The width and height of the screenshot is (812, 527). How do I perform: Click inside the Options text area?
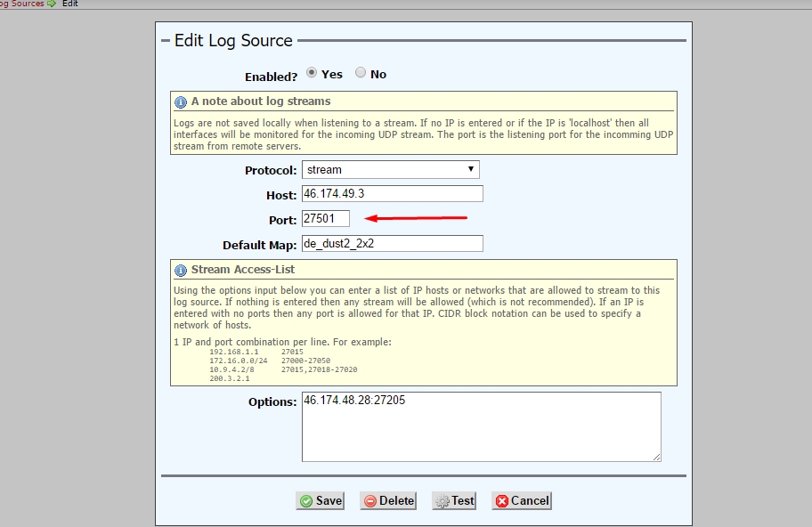pyautogui.click(x=481, y=427)
